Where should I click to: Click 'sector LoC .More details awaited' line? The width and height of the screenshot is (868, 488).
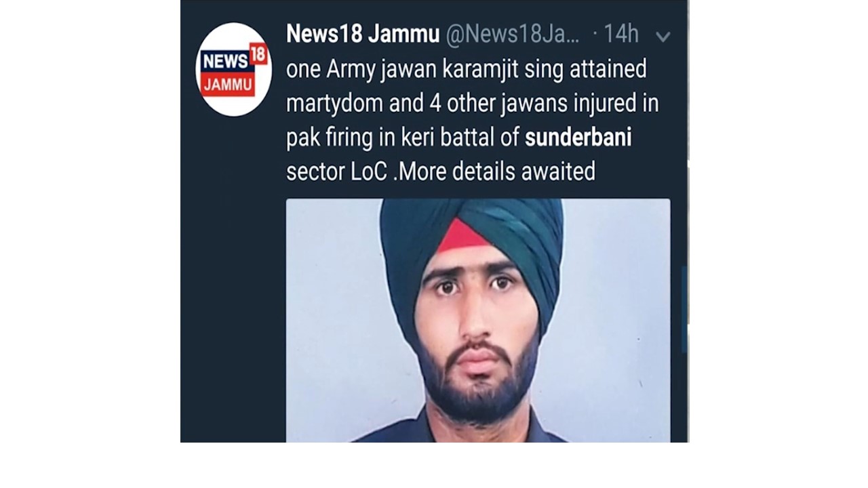[441, 171]
